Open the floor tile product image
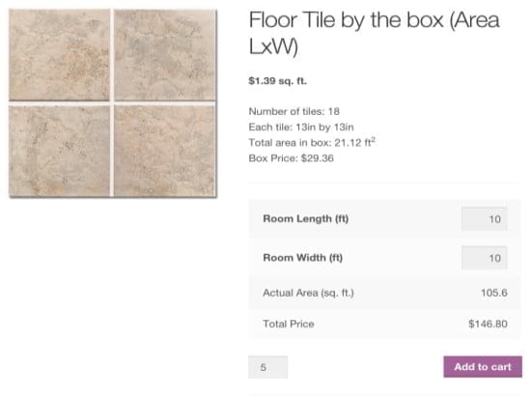Viewport: 532px width, 399px height. [x=113, y=103]
